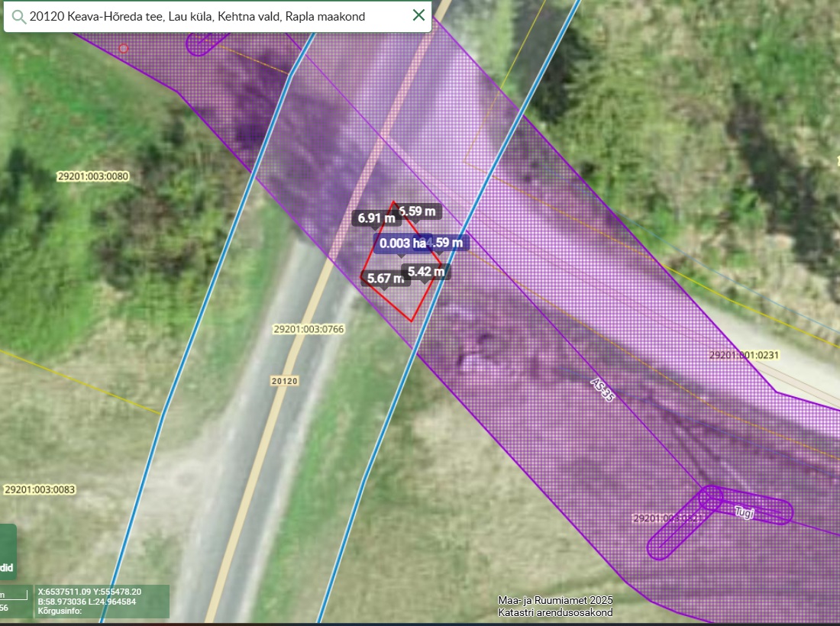Click the magnifier search icon
The height and width of the screenshot is (626, 840).
[17, 16]
